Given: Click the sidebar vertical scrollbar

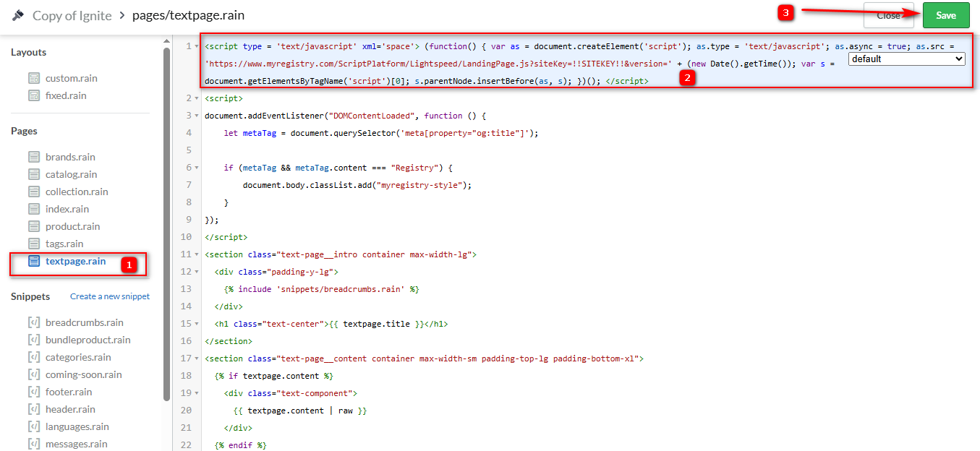Looking at the screenshot, I should tap(167, 224).
